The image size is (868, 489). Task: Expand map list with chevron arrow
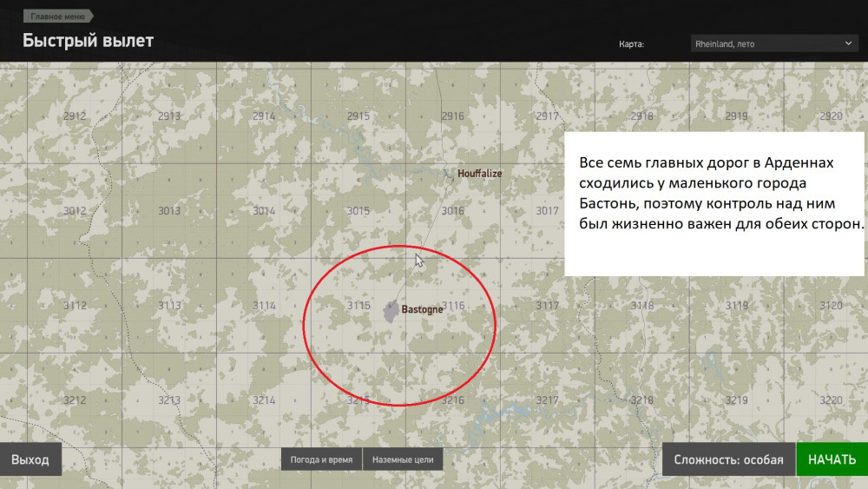(x=848, y=43)
